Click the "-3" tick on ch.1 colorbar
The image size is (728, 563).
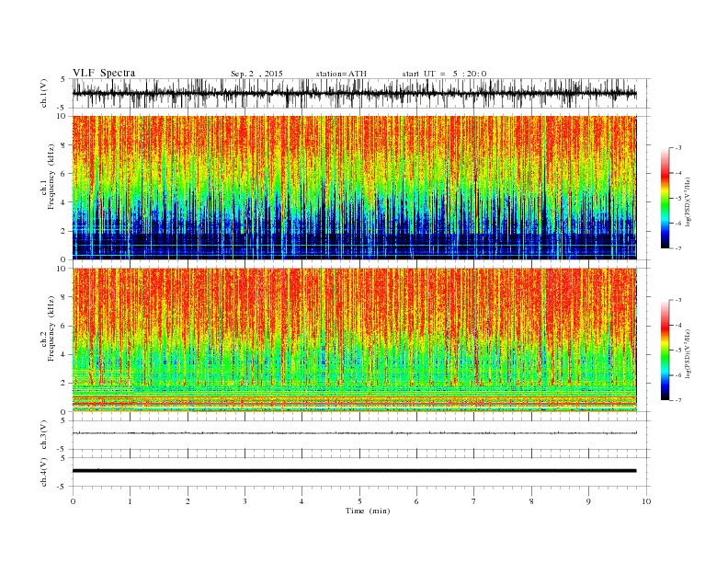click(x=678, y=148)
